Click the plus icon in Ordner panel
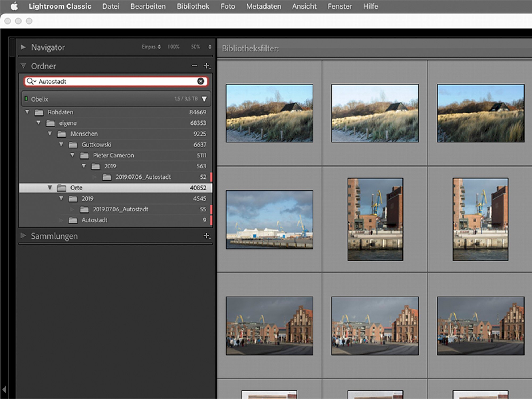 click(x=207, y=66)
